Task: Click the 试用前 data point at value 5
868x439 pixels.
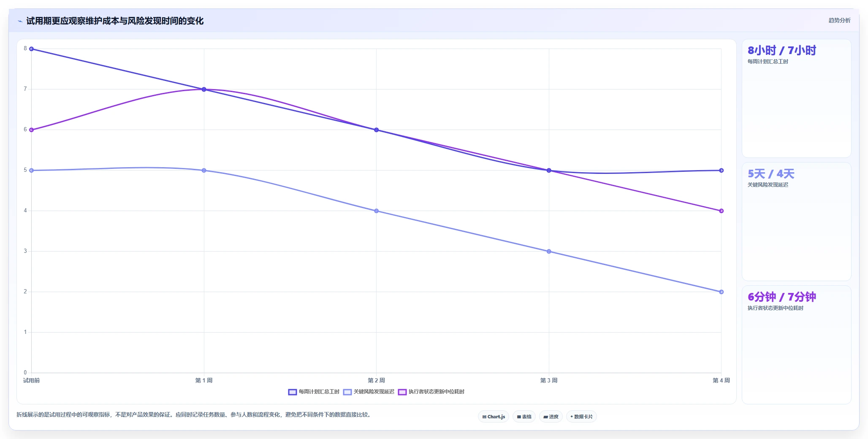Action: [32, 171]
